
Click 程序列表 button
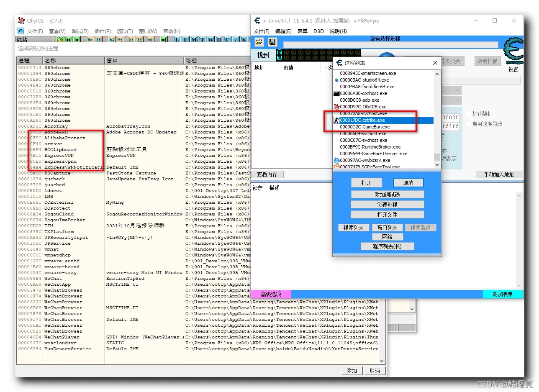point(354,228)
